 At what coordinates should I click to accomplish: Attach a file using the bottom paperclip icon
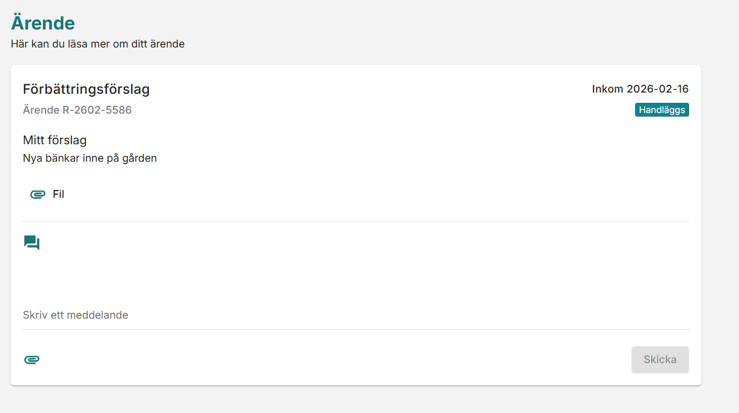point(32,360)
